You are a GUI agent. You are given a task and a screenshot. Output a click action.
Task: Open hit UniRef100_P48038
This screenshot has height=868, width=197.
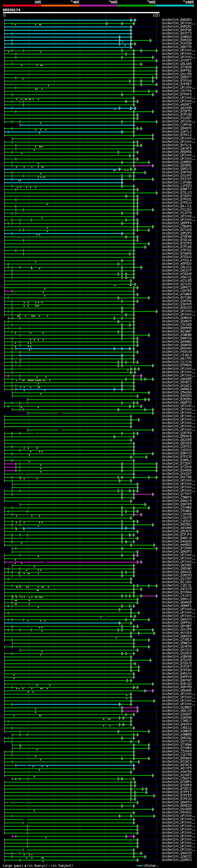click(x=177, y=352)
